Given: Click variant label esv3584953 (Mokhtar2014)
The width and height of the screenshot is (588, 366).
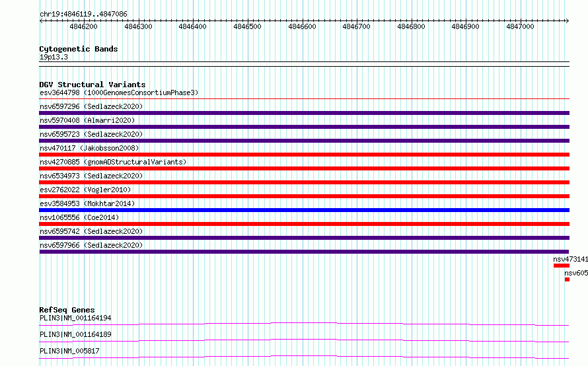Looking at the screenshot, I should [x=87, y=203].
